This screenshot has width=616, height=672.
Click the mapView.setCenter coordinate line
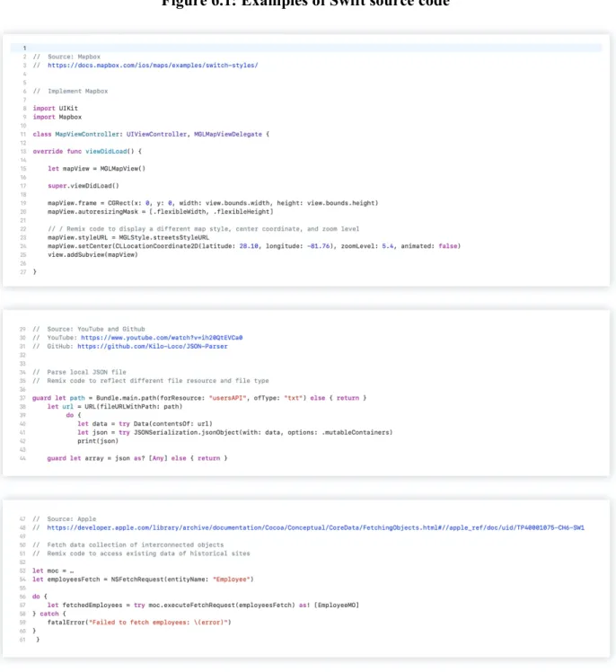(x=254, y=246)
